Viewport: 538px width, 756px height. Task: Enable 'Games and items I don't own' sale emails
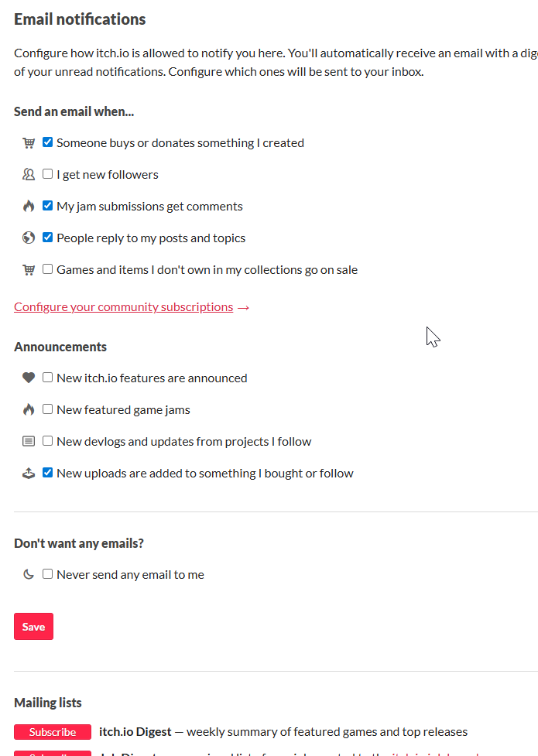[x=47, y=269]
